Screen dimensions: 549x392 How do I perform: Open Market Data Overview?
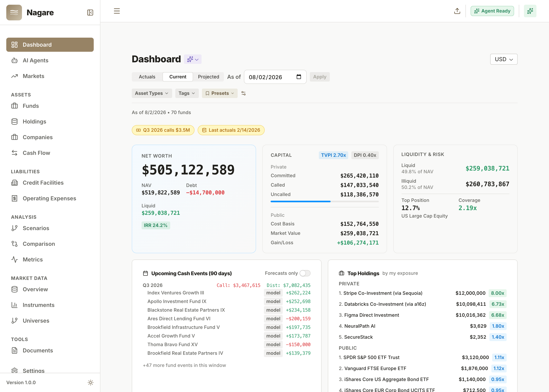click(50, 289)
